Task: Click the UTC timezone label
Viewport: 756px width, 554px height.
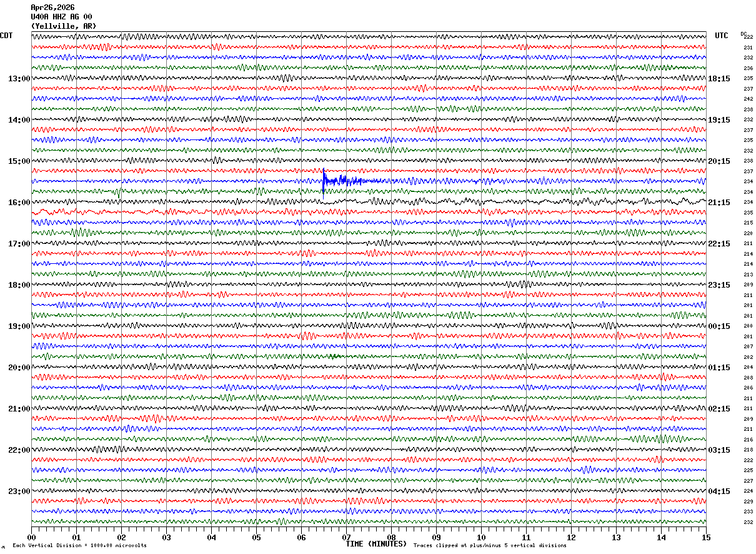Action: coord(722,36)
